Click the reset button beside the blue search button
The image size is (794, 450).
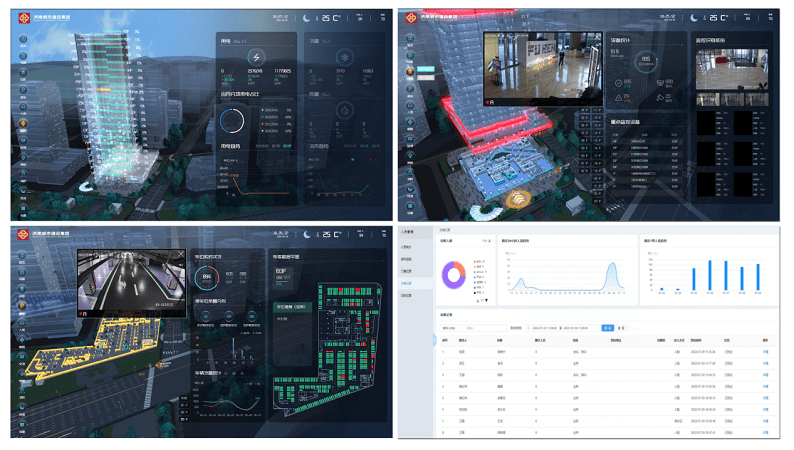coord(621,328)
